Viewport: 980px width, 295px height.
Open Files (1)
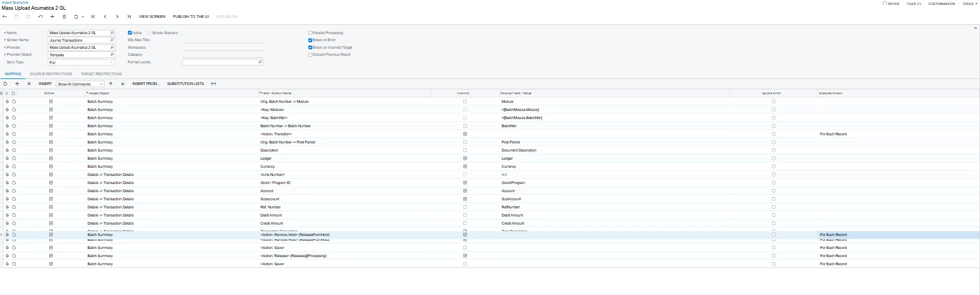point(914,4)
